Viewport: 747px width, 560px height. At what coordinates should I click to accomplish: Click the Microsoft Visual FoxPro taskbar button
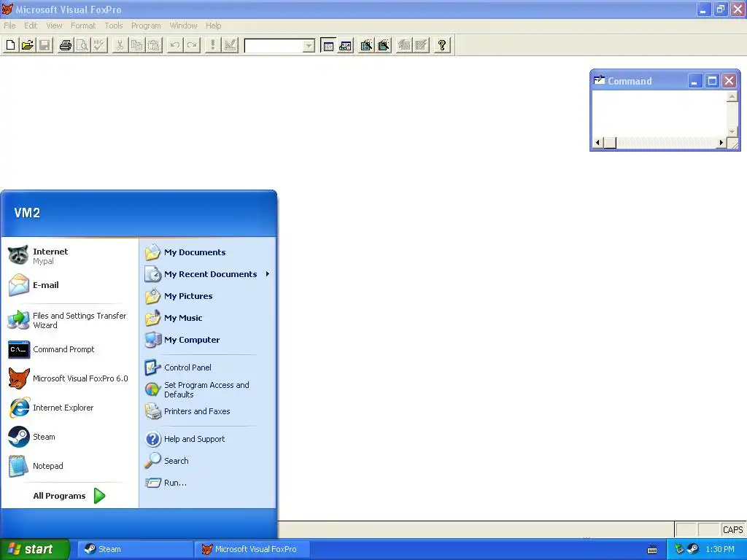(x=252, y=549)
